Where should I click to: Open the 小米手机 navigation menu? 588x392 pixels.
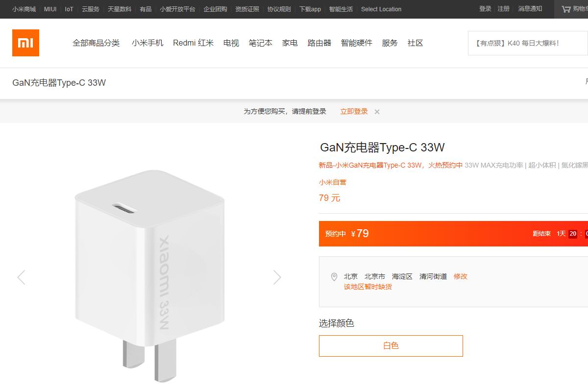[x=147, y=43]
